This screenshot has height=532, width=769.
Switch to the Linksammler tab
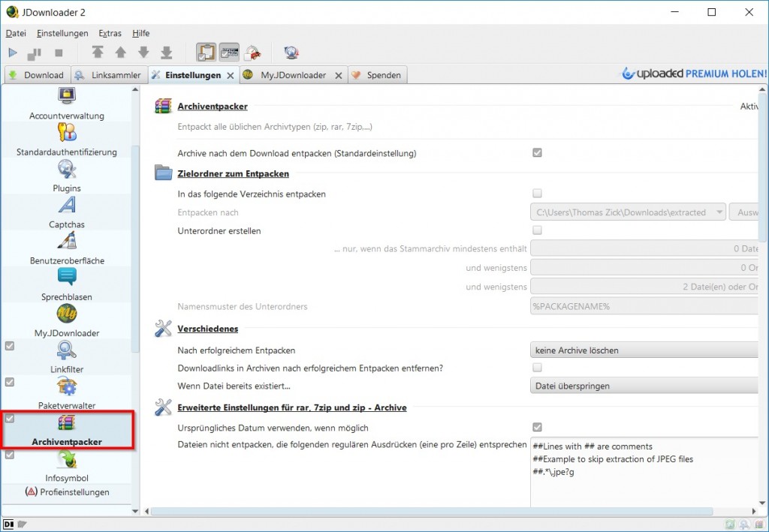point(110,75)
